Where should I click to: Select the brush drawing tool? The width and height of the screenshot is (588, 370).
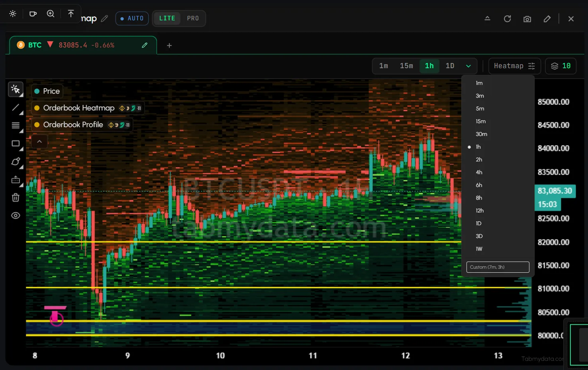click(16, 161)
